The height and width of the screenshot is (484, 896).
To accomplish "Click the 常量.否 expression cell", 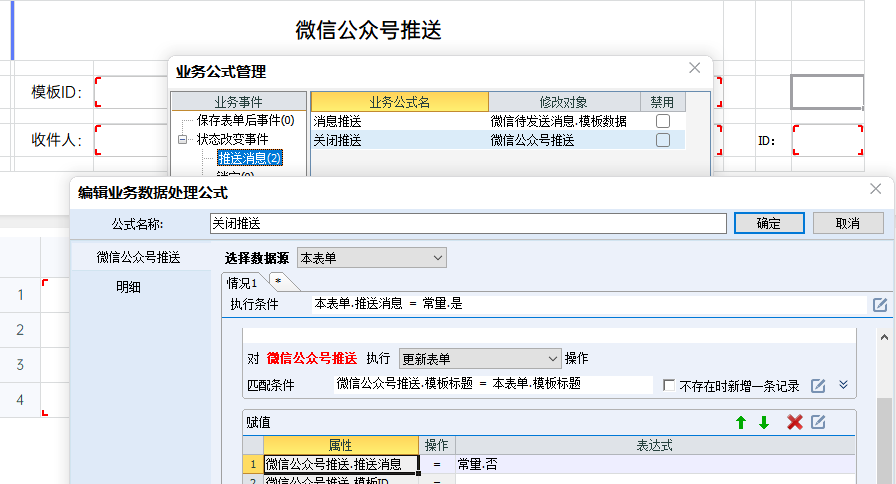I will (655, 464).
